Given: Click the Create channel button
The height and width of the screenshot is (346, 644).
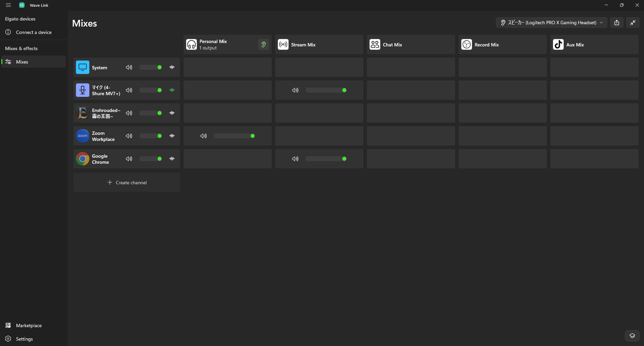Looking at the screenshot, I should click(x=127, y=182).
